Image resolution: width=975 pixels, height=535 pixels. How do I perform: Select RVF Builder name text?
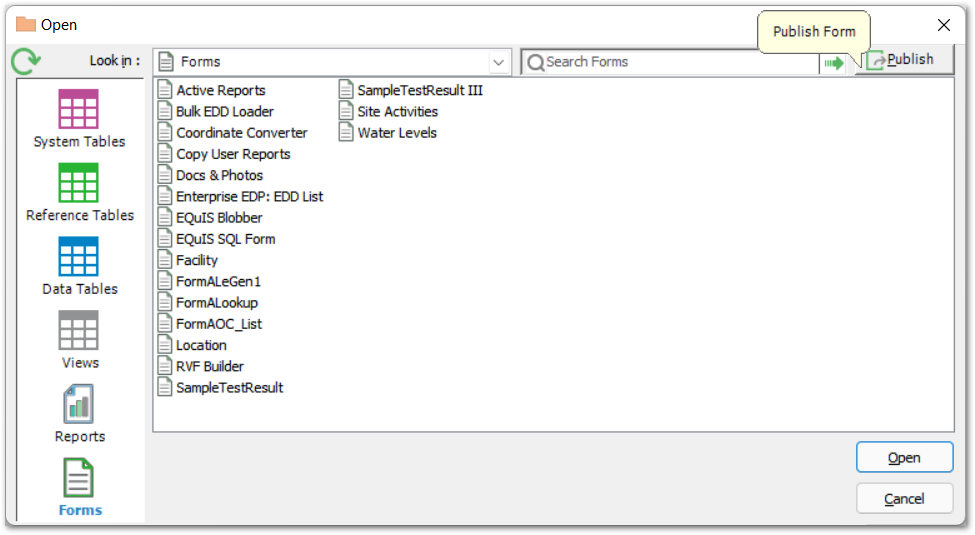[x=210, y=366]
